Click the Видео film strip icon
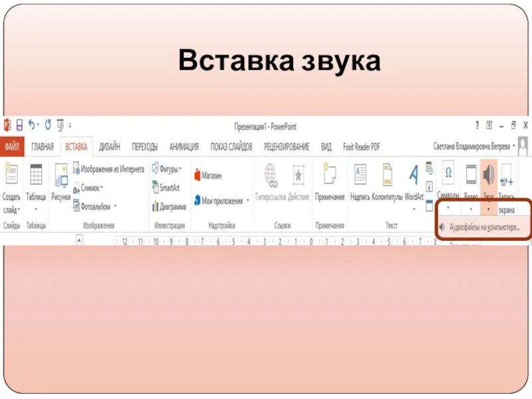This screenshot has height=399, width=532. pyautogui.click(x=471, y=174)
